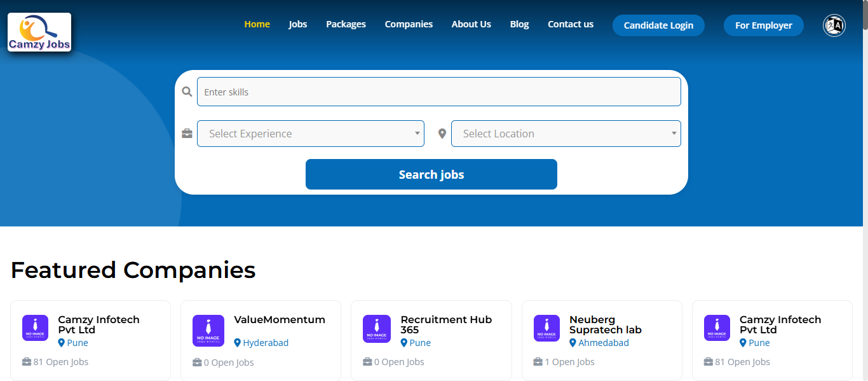Click the Hyderabad location text
This screenshot has height=381, width=868.
click(x=266, y=343)
